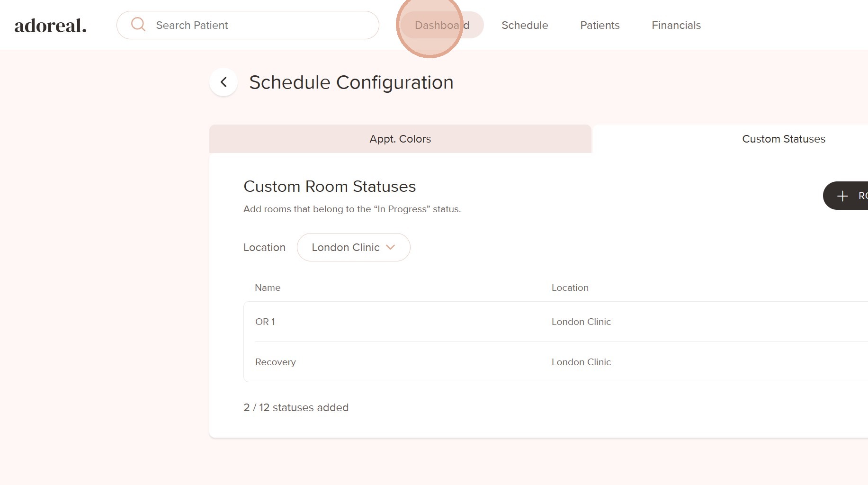868x485 pixels.
Task: Click the Name column header
Action: (x=268, y=287)
